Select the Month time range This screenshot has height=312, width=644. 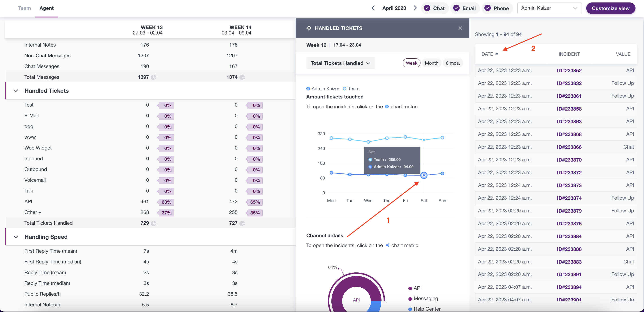coord(431,63)
